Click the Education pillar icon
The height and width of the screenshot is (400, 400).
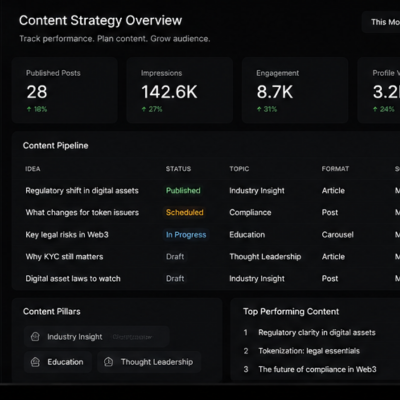click(x=35, y=362)
